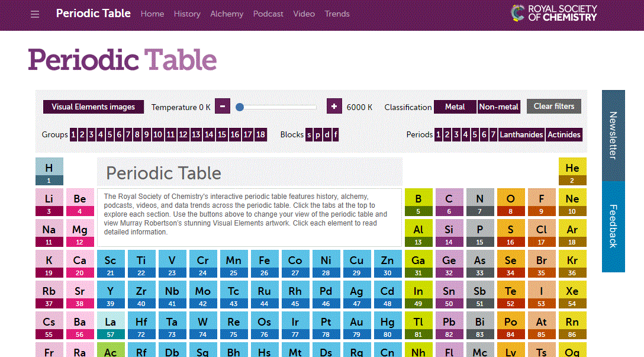
Task: Click the Magnesium (Mg) element tile
Action: pyautogui.click(x=80, y=233)
